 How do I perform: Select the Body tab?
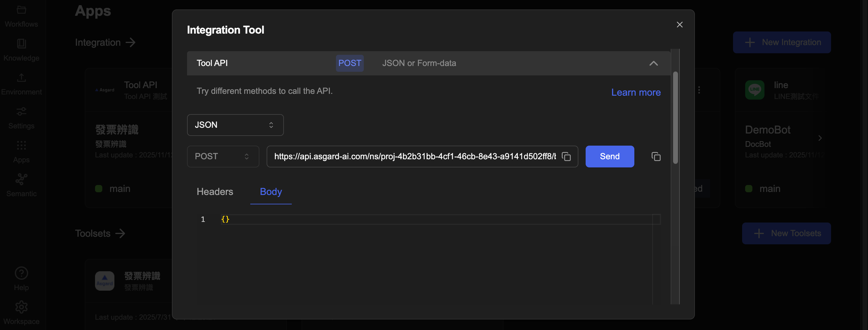[x=271, y=192]
